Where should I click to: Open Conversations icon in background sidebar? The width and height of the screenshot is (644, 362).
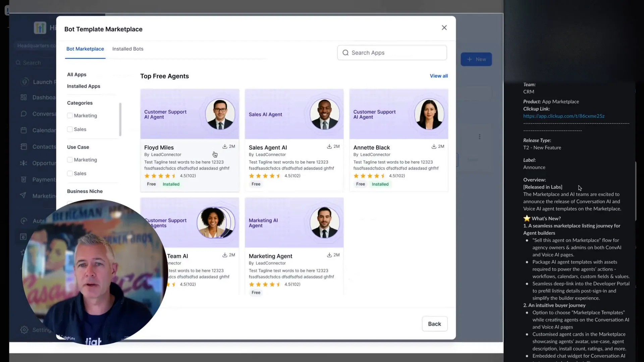point(23,114)
